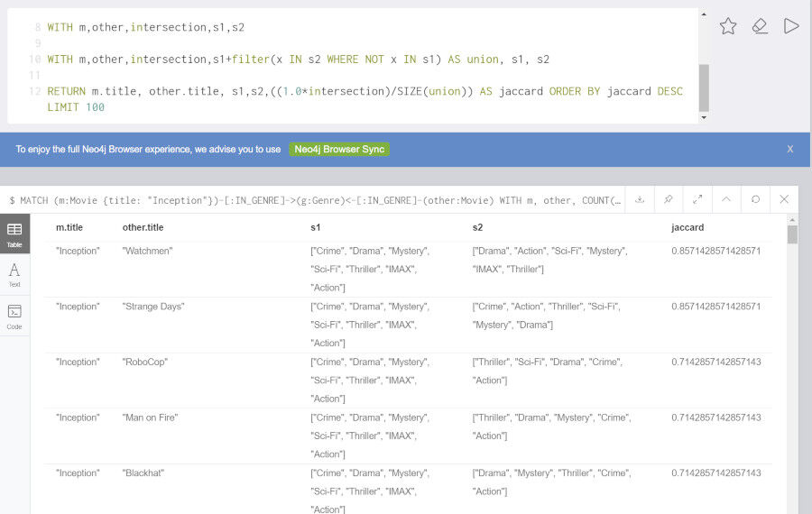Rerun the query with refresh icon
This screenshot has height=514, width=812.
[x=755, y=199]
